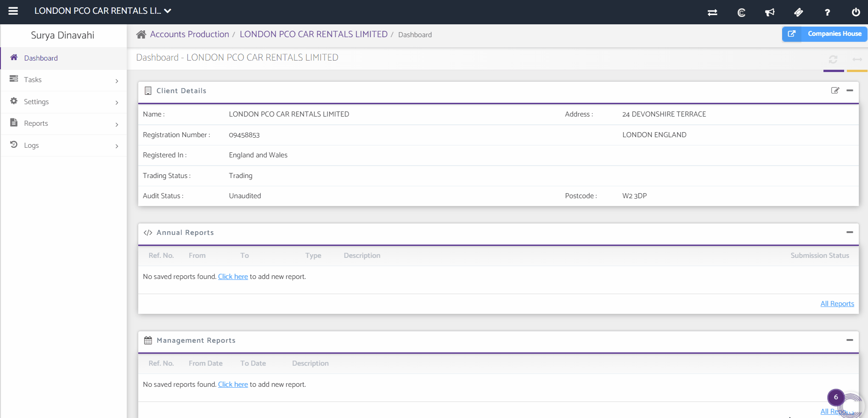This screenshot has width=868, height=418.
Task: Click the From Date header in Management Reports
Action: click(x=206, y=363)
